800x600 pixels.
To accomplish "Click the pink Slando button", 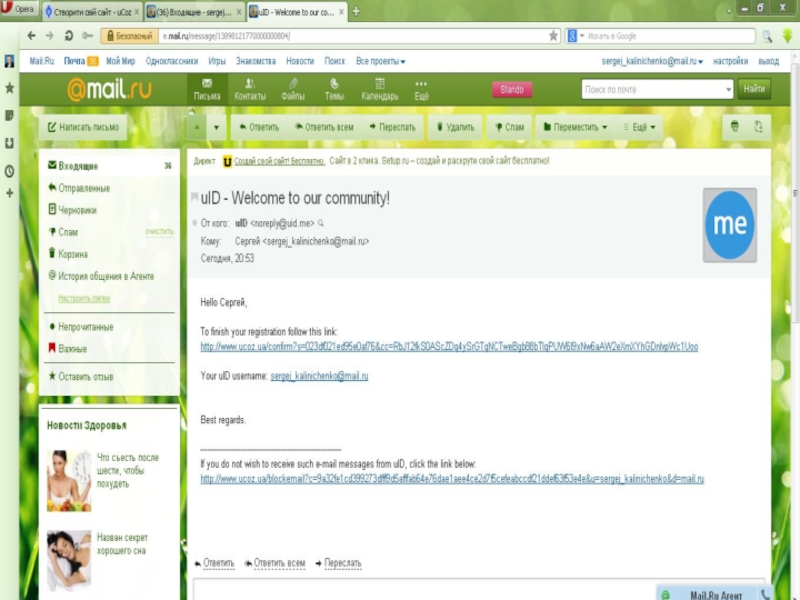I will (512, 90).
